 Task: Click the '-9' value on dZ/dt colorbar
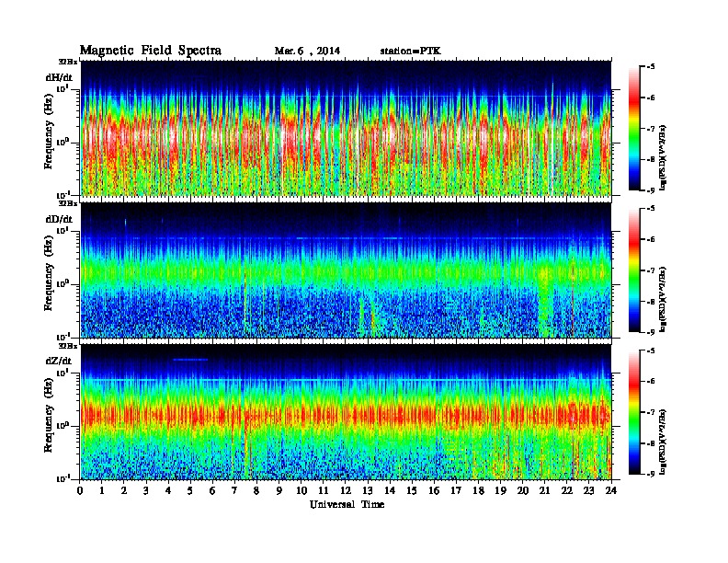point(651,474)
